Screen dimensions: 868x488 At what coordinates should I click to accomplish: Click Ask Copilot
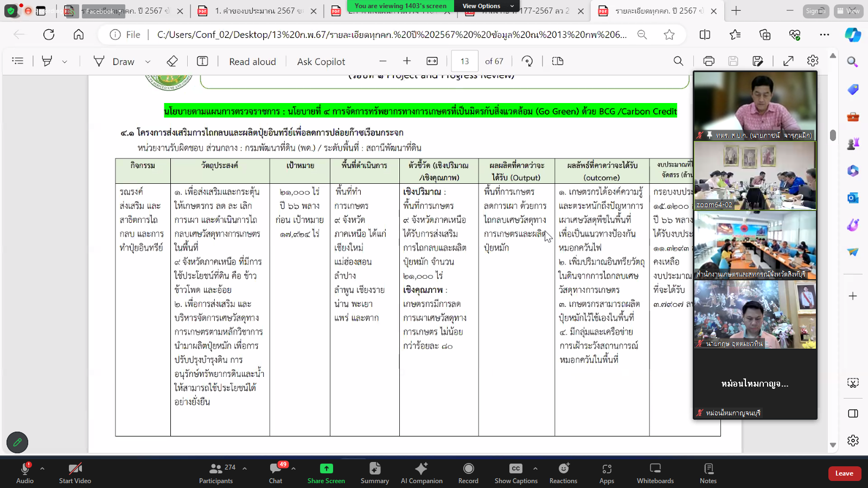click(321, 62)
